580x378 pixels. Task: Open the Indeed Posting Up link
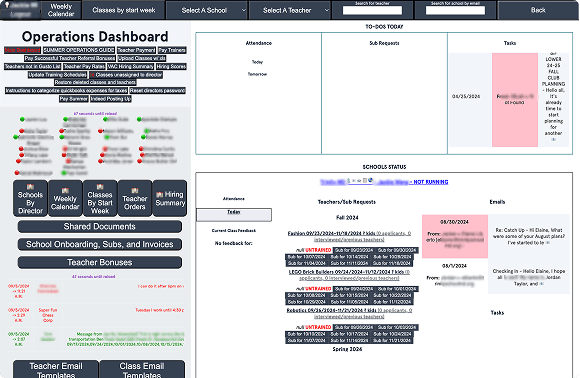click(111, 99)
